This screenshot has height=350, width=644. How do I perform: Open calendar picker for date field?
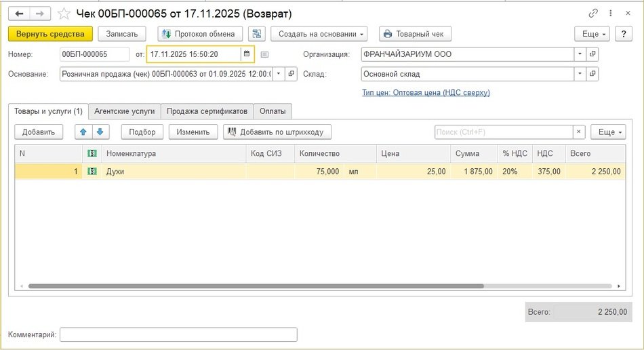tap(247, 54)
